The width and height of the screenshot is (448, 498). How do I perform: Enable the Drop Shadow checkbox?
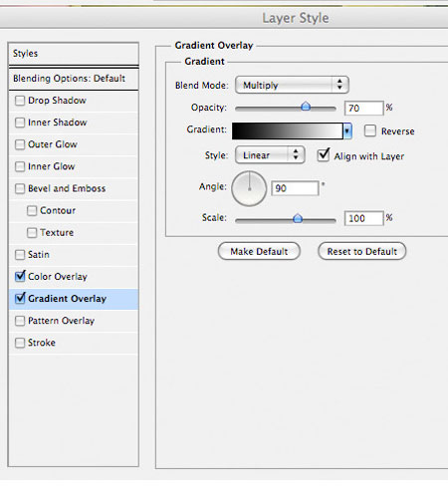(x=20, y=101)
